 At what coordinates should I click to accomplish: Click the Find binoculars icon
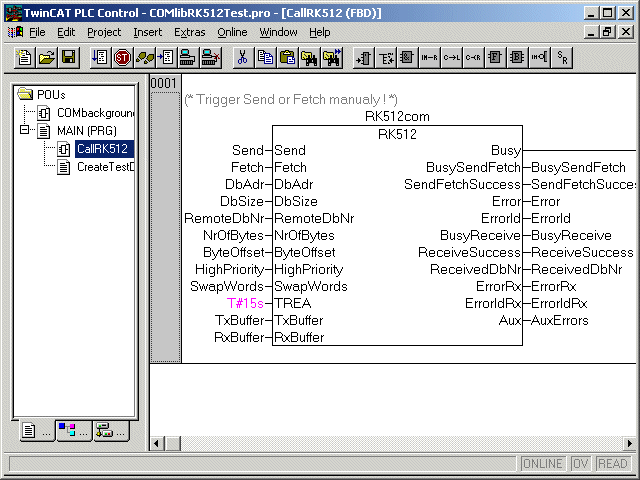pyautogui.click(x=309, y=57)
